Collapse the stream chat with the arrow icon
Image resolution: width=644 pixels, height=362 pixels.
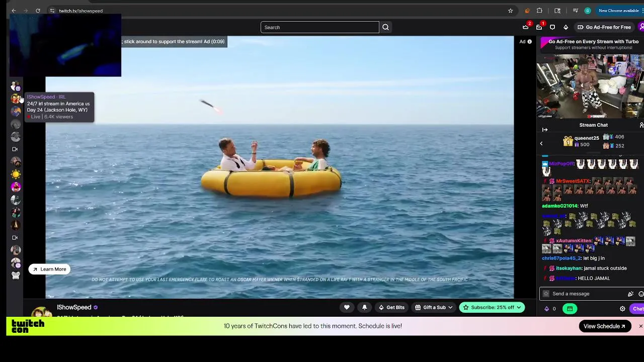[x=545, y=130]
